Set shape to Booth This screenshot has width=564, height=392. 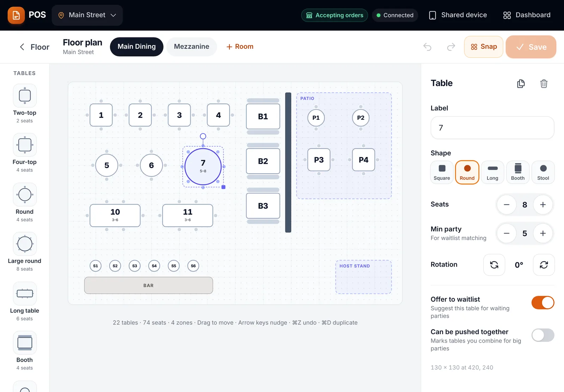pos(518,172)
